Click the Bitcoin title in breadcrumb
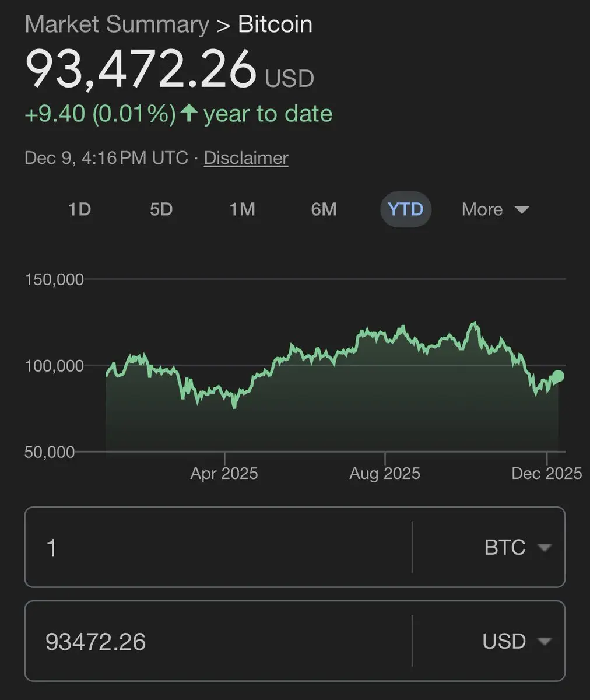 pos(275,24)
